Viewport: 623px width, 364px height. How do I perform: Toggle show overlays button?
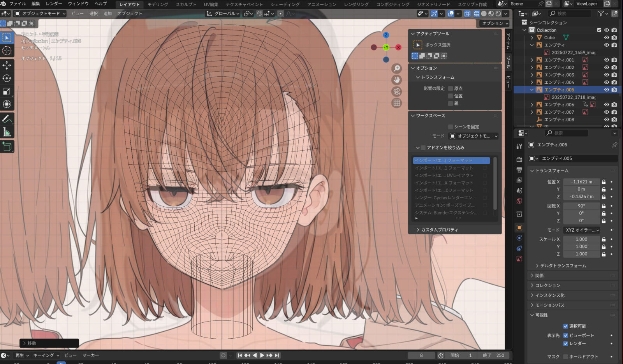tap(451, 14)
